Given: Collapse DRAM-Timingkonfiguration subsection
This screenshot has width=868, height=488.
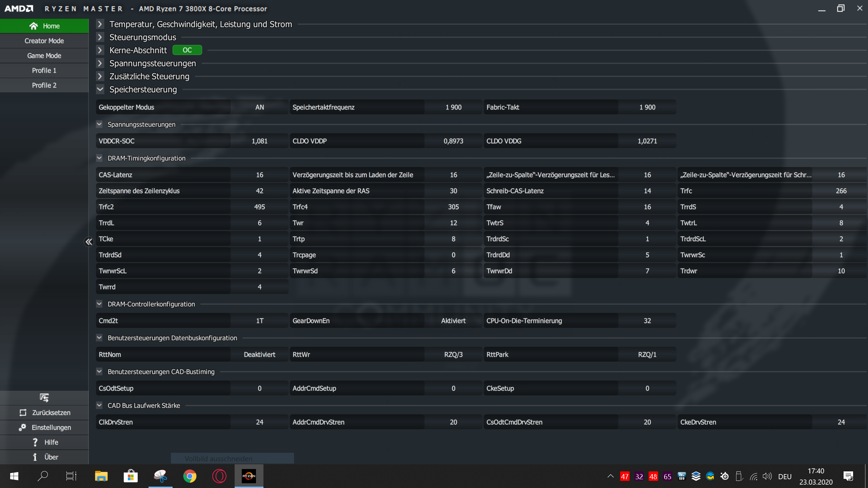Looking at the screenshot, I should (x=99, y=158).
